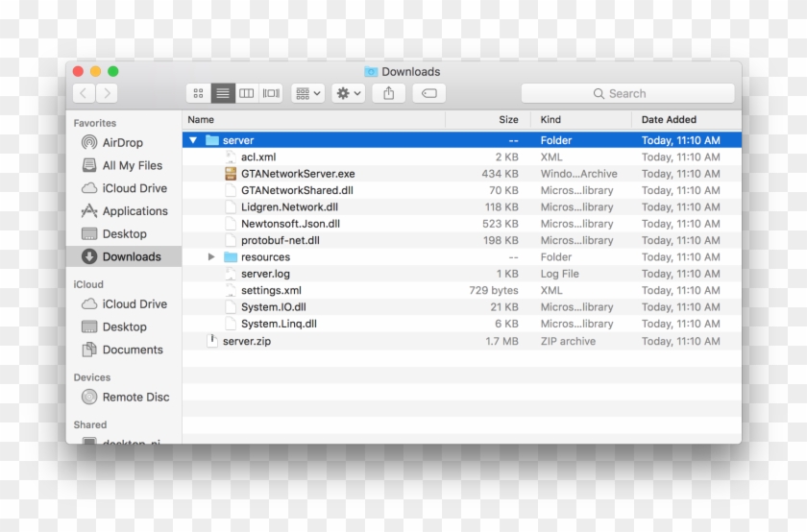Click the Share toolbar button
Viewport: 807px width, 532px height.
pos(388,93)
